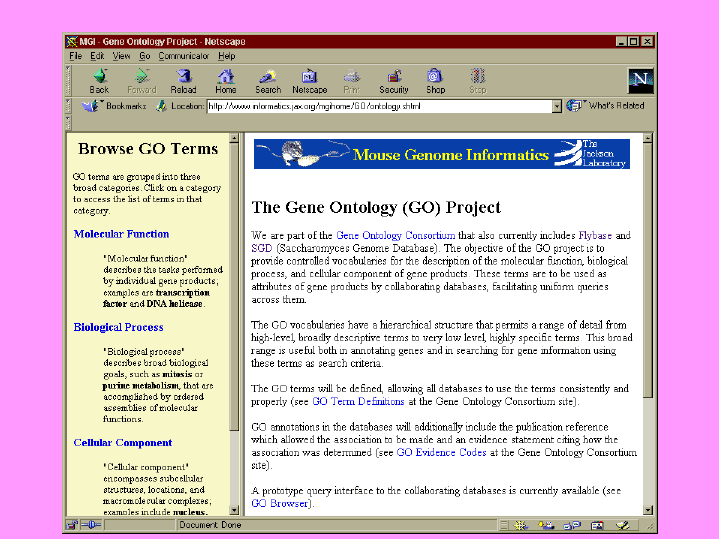
Task: Follow the Gene Ontology Consortium link
Action: point(395,236)
